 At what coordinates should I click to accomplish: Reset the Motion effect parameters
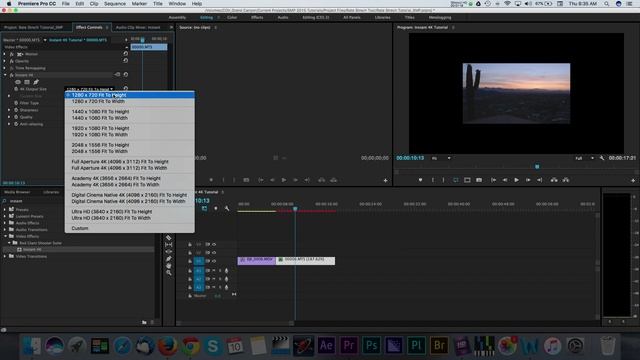(126, 53)
